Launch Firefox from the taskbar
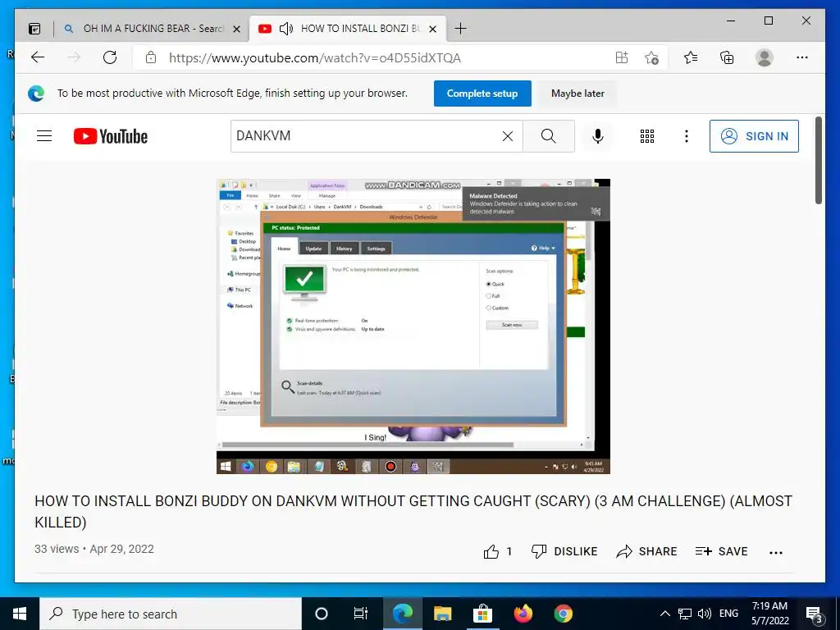 tap(523, 614)
